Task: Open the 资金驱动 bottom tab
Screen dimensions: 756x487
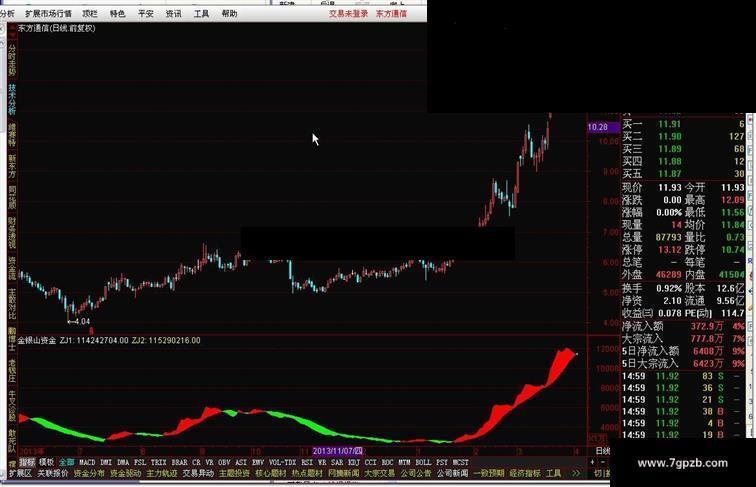Action: pyautogui.click(x=125, y=473)
